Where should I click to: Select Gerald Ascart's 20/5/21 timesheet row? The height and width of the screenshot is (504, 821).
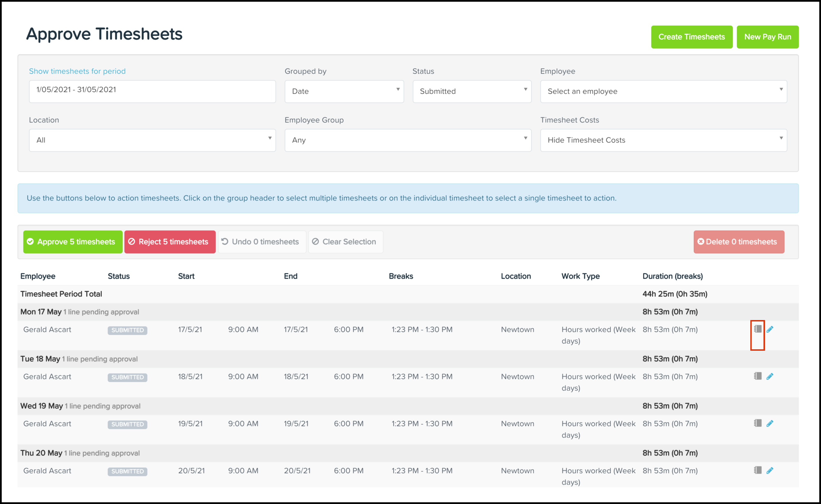(x=47, y=471)
